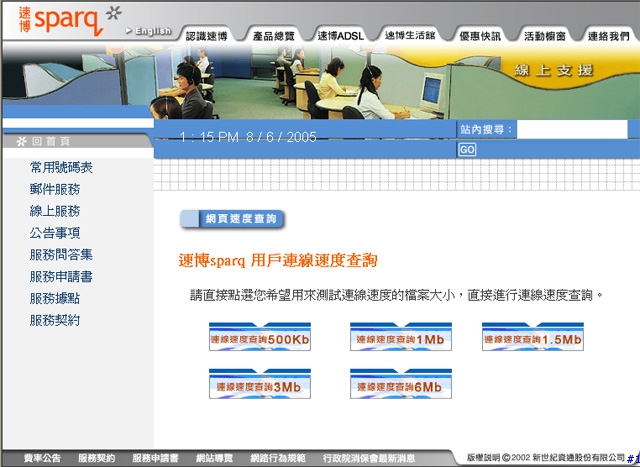
Task: Open 服務問答集 in the sidebar
Action: click(x=61, y=255)
